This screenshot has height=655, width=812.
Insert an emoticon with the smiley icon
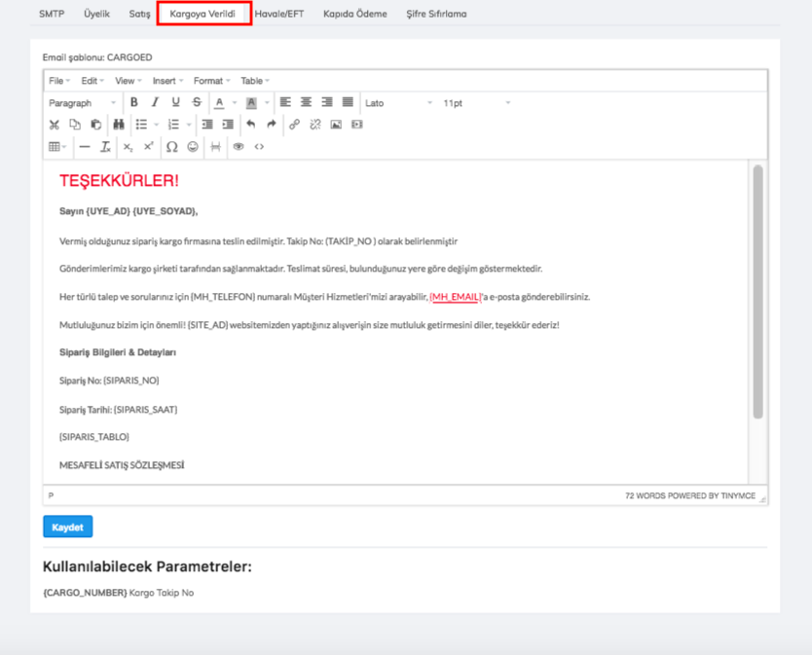(x=193, y=147)
